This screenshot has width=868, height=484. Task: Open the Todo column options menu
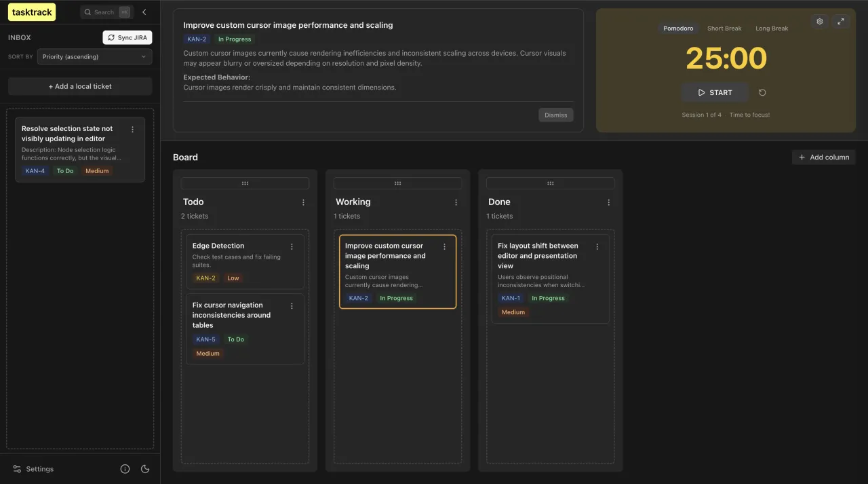303,202
